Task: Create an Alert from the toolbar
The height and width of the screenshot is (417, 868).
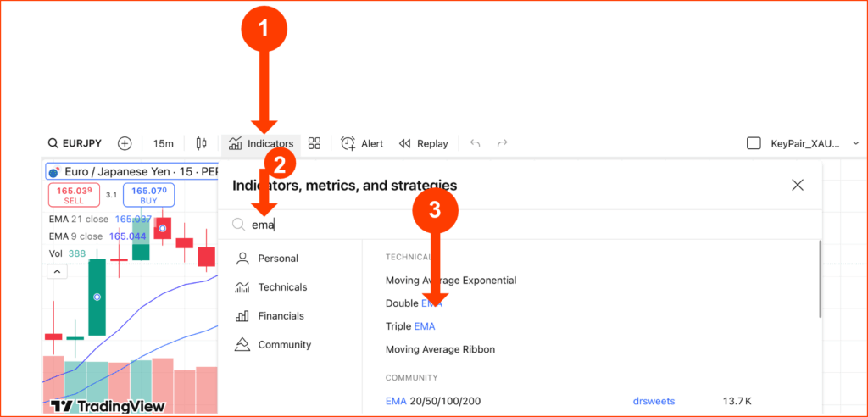Action: tap(362, 143)
